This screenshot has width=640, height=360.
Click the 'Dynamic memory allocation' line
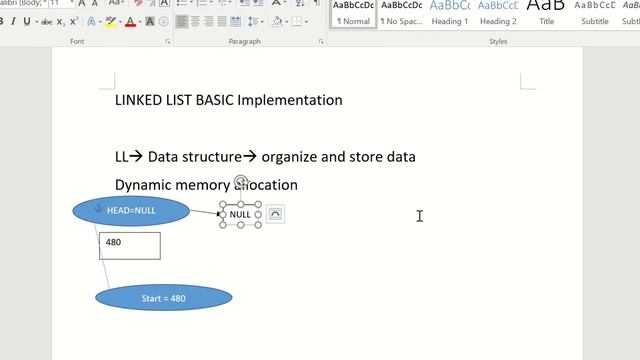pos(206,185)
